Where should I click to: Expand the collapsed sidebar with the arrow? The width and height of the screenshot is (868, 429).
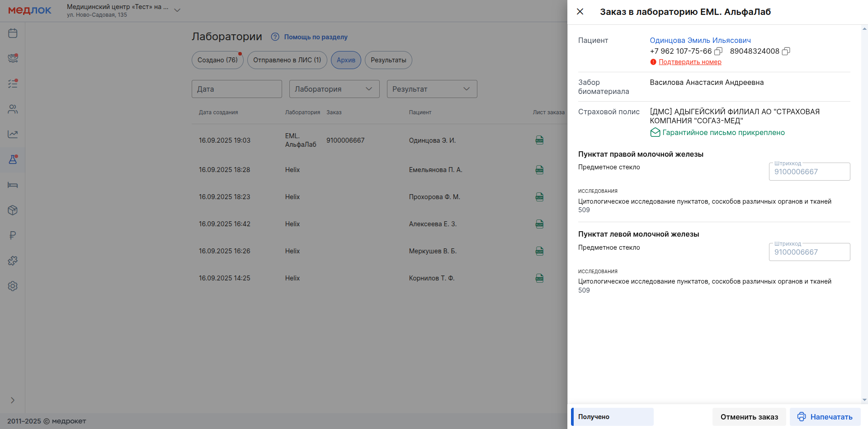[x=13, y=400]
